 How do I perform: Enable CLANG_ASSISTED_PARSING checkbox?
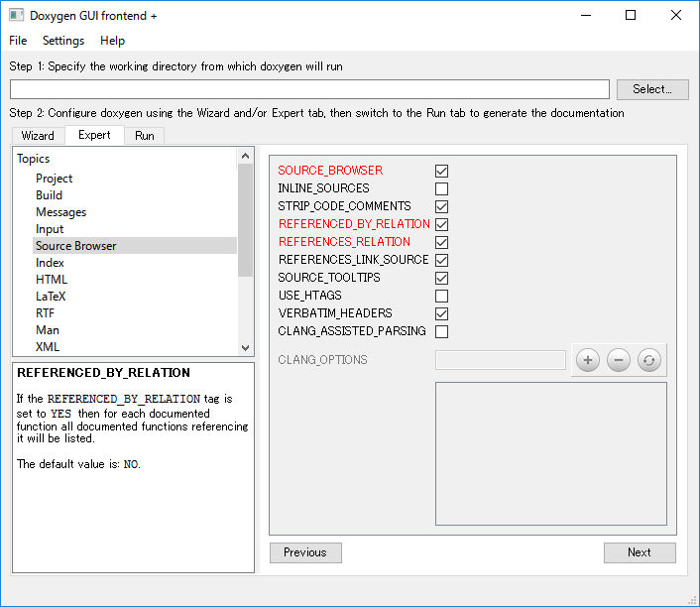point(441,331)
